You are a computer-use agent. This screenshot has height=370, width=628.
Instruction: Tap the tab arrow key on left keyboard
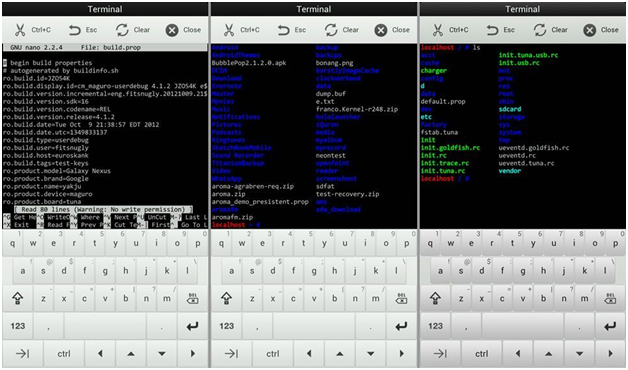22,354
